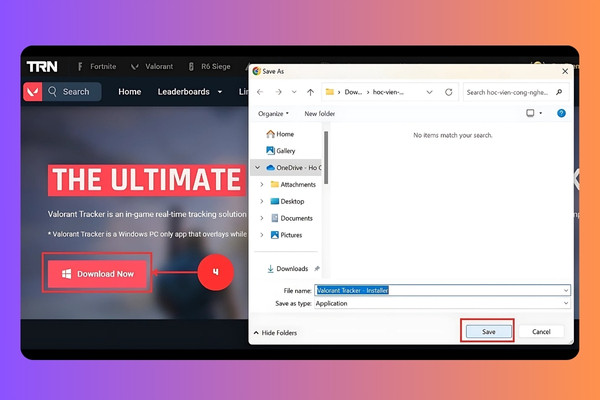Open the R6 Siege tab in TRN header
The image size is (600, 400).
point(209,67)
